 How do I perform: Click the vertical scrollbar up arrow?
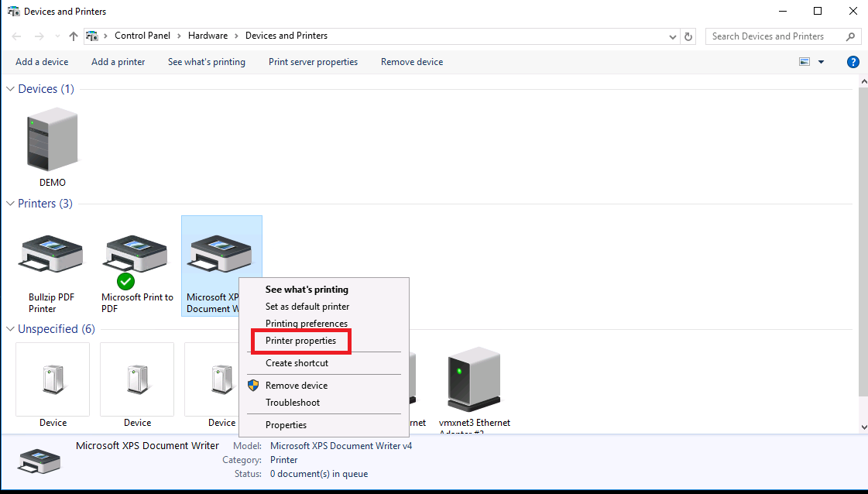(863, 81)
